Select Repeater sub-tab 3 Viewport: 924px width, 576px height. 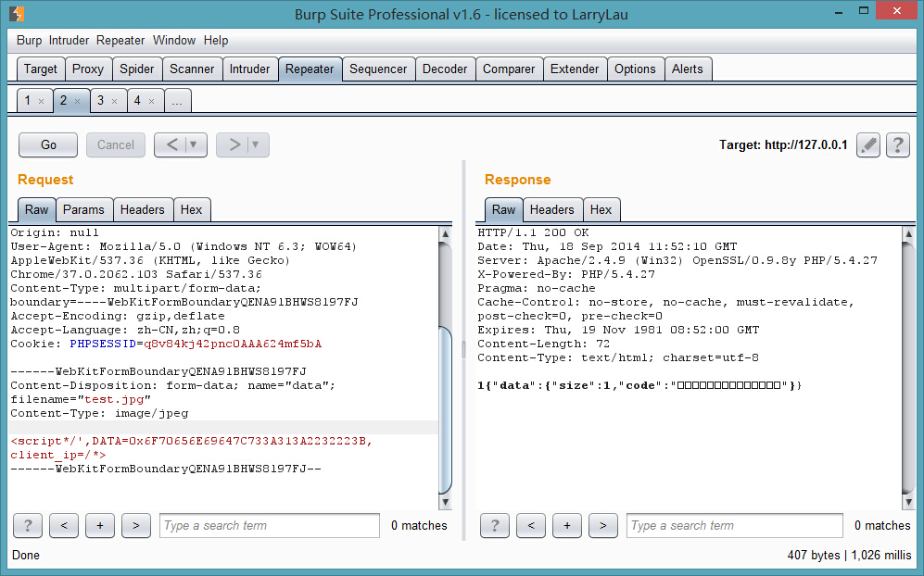tap(101, 101)
